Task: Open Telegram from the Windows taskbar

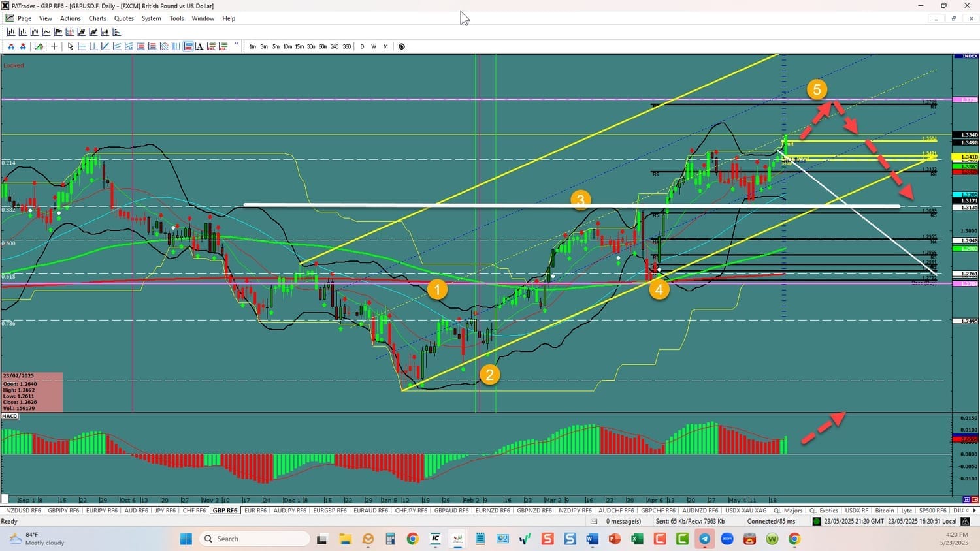Action: click(704, 539)
